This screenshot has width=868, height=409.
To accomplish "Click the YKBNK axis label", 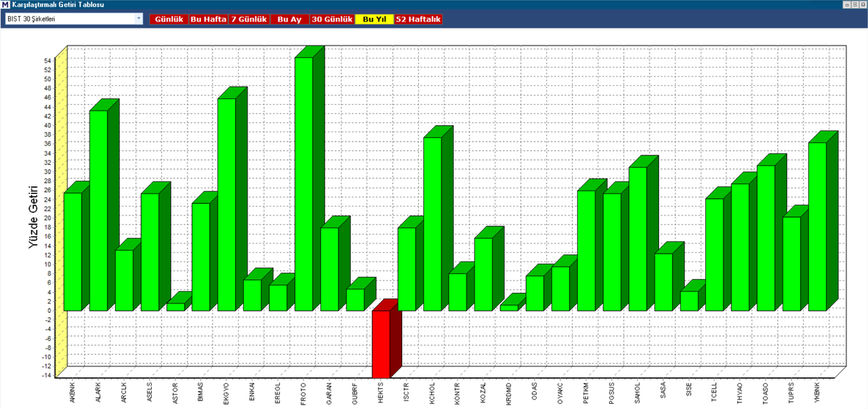I will pos(817,391).
